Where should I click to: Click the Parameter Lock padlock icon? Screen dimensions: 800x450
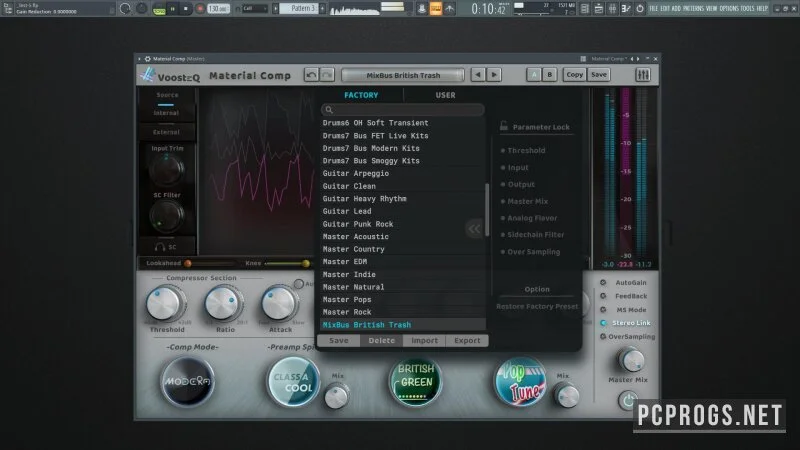(x=504, y=126)
